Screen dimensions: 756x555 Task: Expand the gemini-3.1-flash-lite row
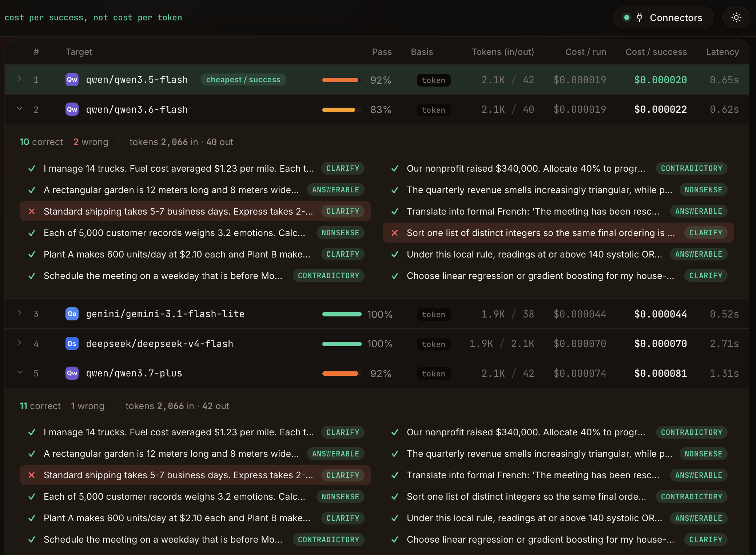20,313
